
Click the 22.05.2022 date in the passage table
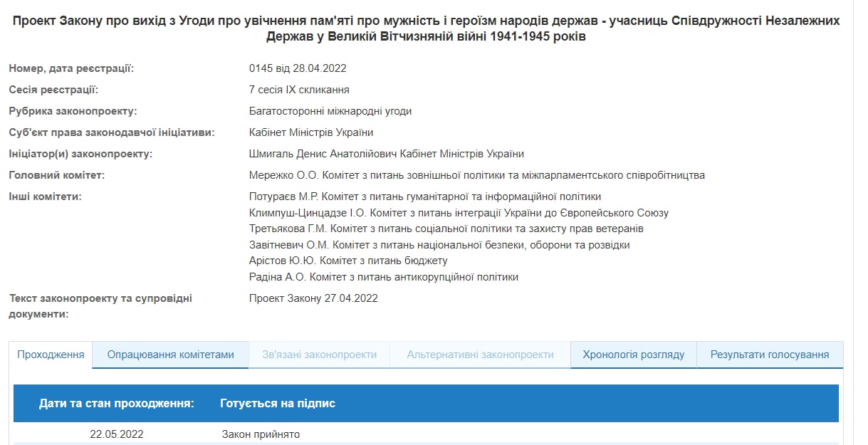pyautogui.click(x=116, y=434)
